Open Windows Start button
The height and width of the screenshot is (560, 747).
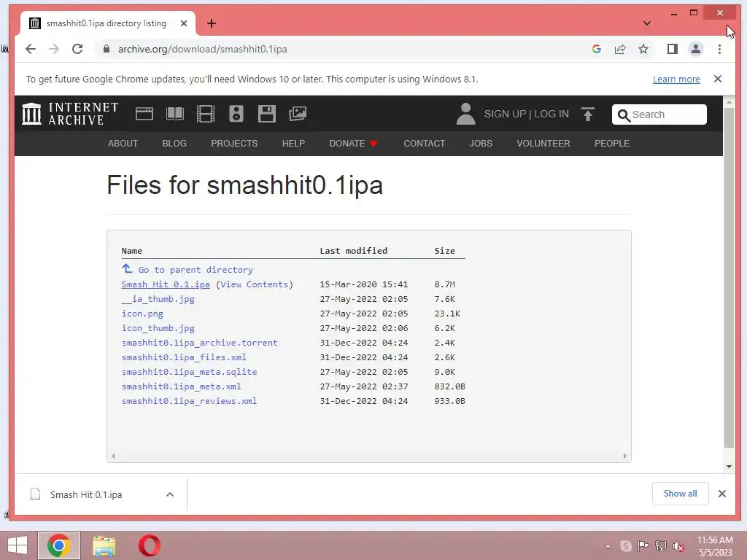pyautogui.click(x=18, y=545)
